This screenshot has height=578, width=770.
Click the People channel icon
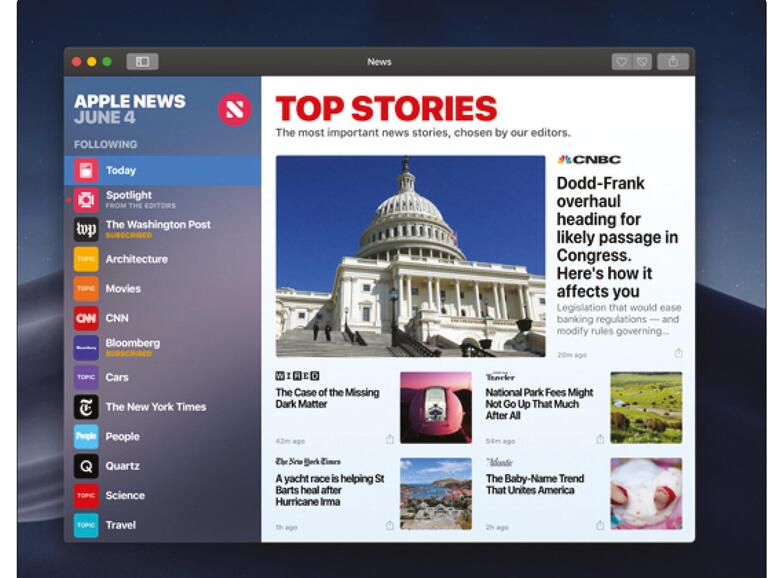click(86, 436)
